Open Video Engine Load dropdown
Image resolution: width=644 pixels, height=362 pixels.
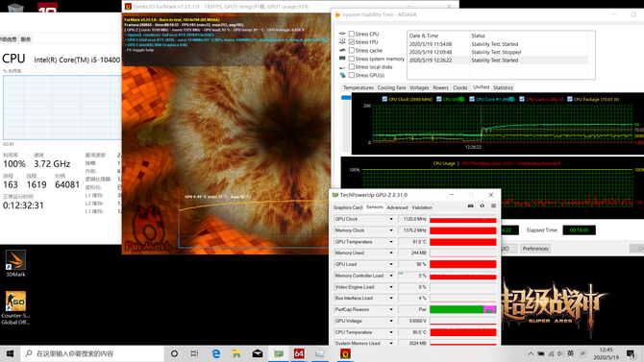[x=391, y=287]
